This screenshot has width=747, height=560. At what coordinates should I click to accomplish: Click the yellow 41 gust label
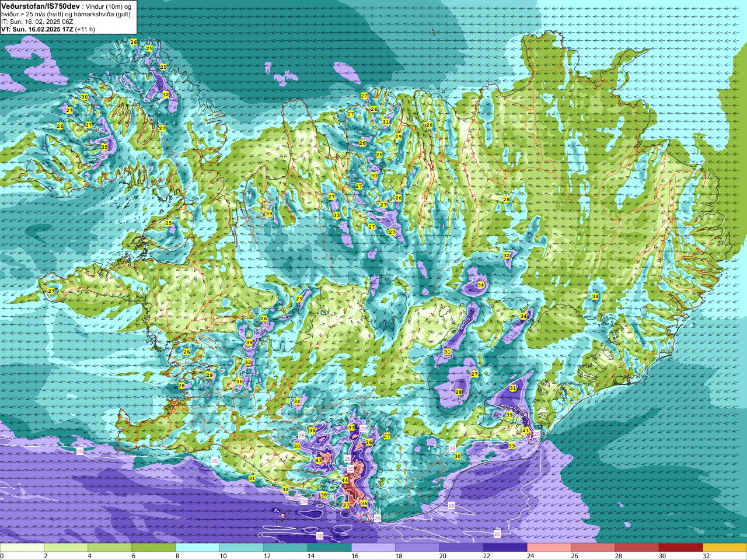[x=526, y=430]
